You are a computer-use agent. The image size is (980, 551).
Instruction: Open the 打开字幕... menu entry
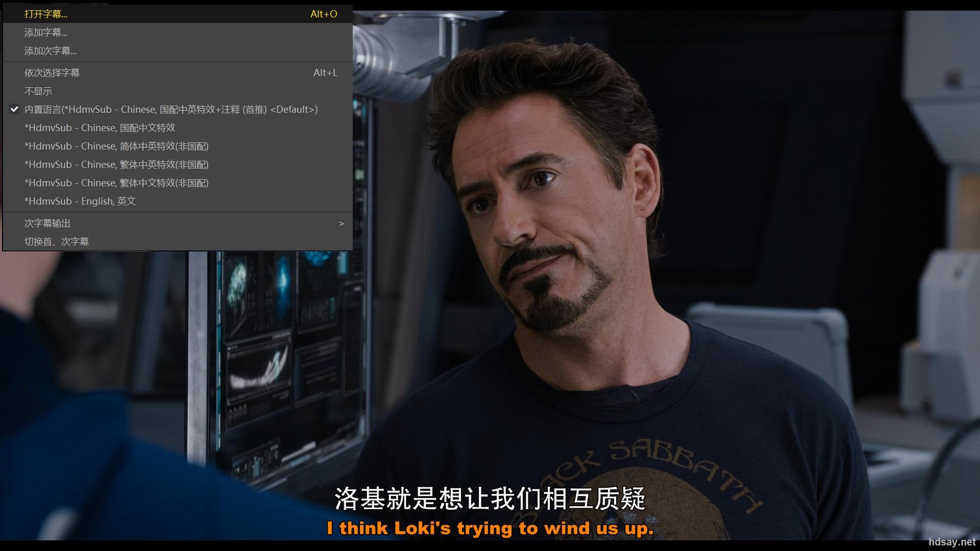[178, 14]
